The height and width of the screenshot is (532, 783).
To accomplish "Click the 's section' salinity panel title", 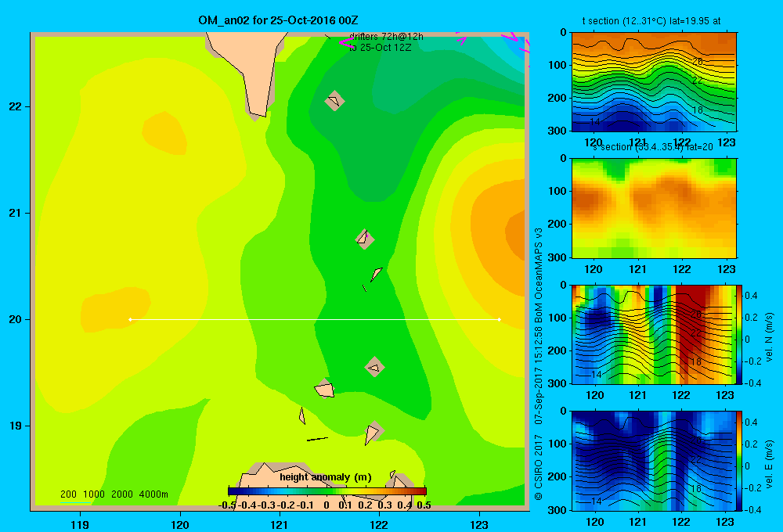I will (x=653, y=147).
